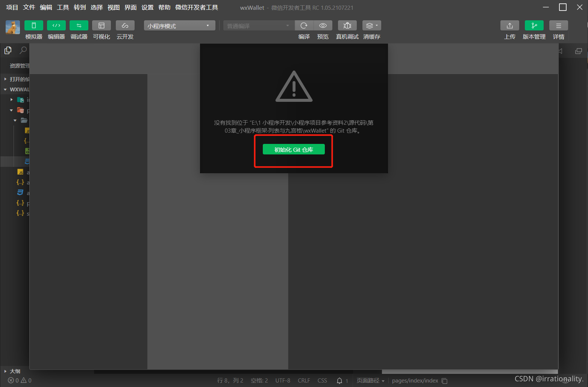Open the 转到 menu
The image size is (588, 387).
(80, 8)
